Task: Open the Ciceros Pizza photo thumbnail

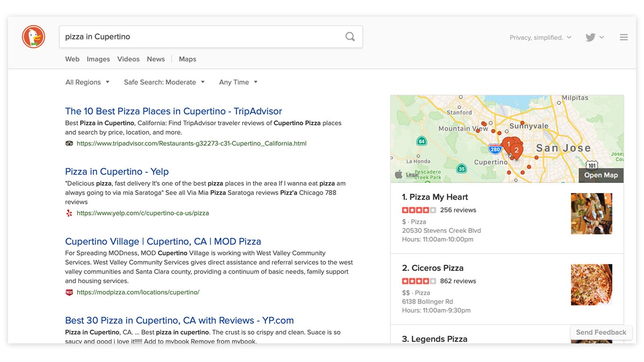Action: click(591, 285)
